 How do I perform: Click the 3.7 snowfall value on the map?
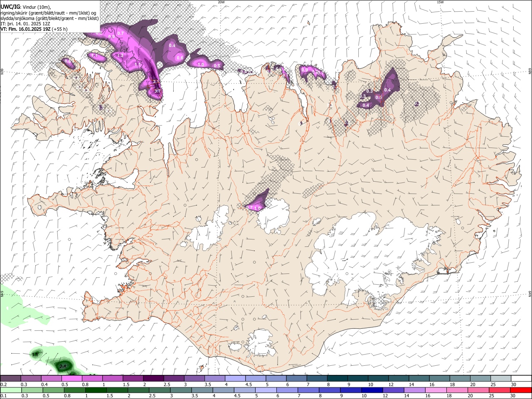pos(158,91)
